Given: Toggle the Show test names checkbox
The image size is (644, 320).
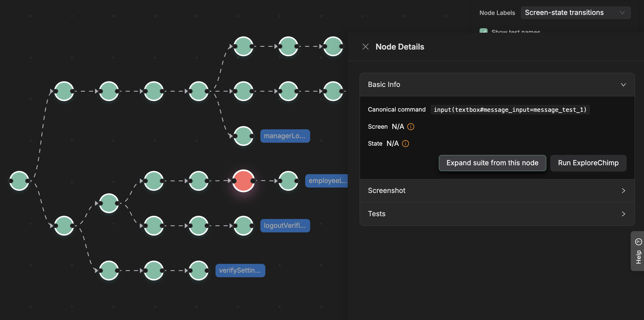Looking at the screenshot, I should 483,32.
